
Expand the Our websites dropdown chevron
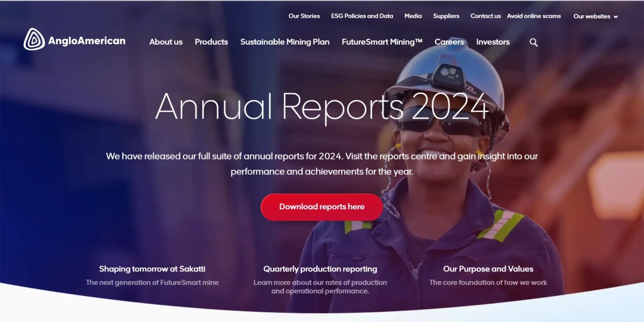click(x=616, y=17)
